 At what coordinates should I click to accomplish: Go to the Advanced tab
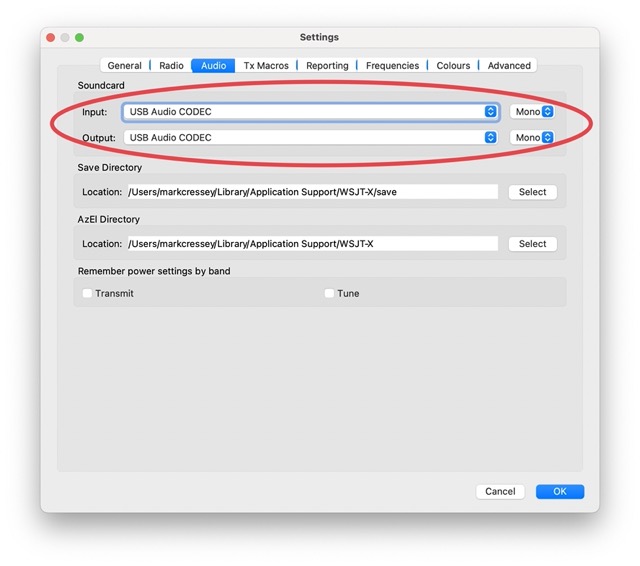coord(509,66)
